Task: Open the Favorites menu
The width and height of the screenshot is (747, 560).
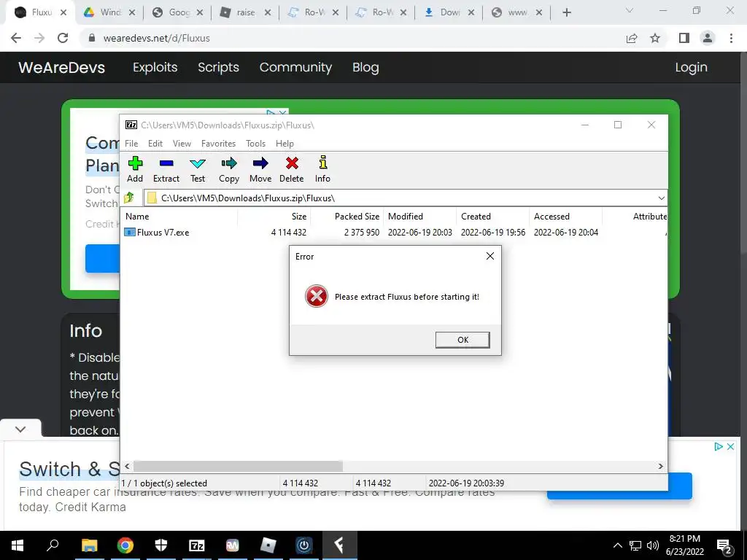Action: 218,144
